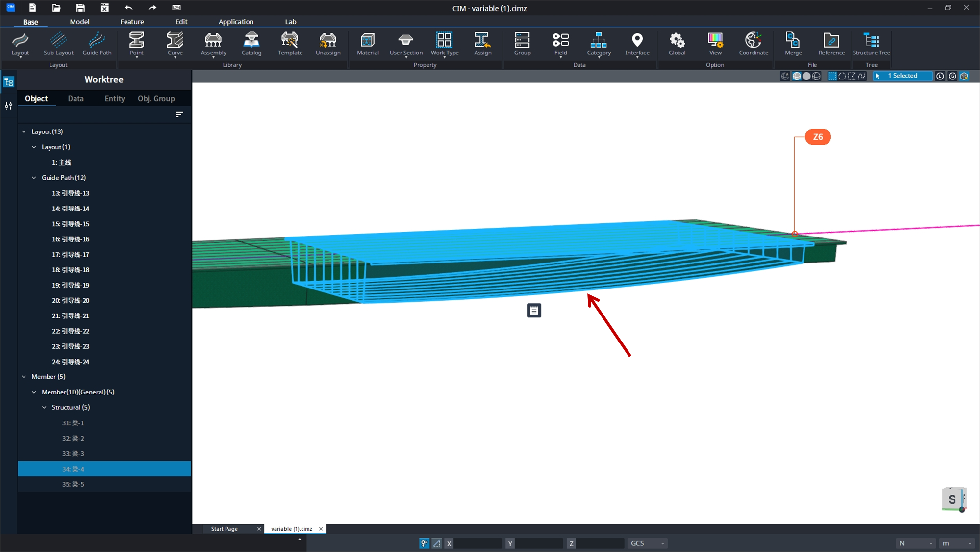Toggle circular selection mode
980x552 pixels.
[x=842, y=76]
